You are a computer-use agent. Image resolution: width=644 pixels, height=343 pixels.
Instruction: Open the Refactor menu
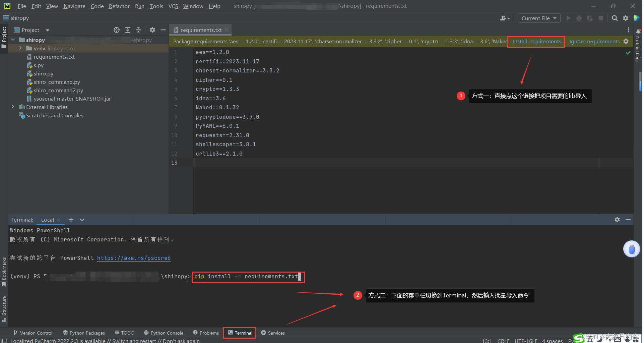point(119,6)
